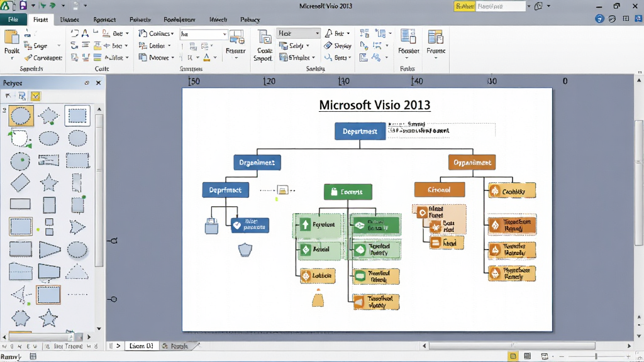Close the Shapes panel with its X

pos(99,83)
